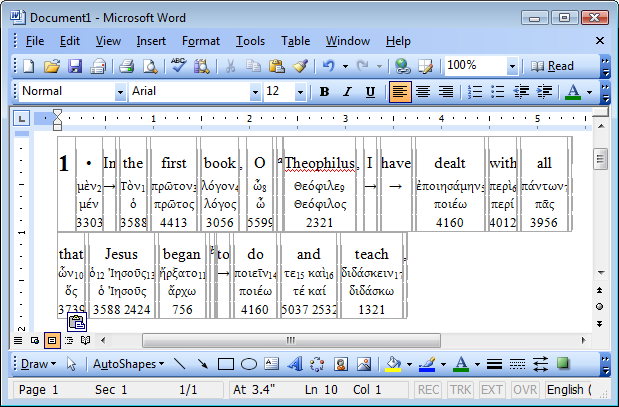Toggle Align Right

tap(446, 92)
